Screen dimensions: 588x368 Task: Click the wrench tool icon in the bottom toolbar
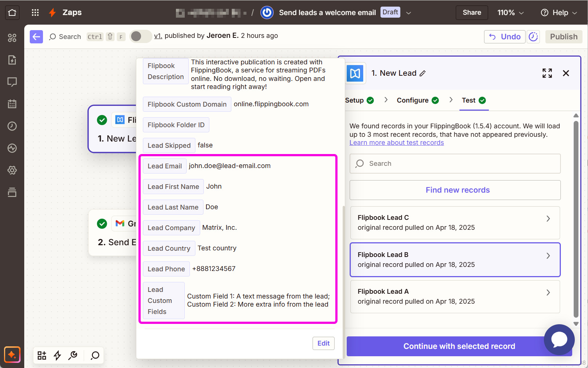pos(73,356)
